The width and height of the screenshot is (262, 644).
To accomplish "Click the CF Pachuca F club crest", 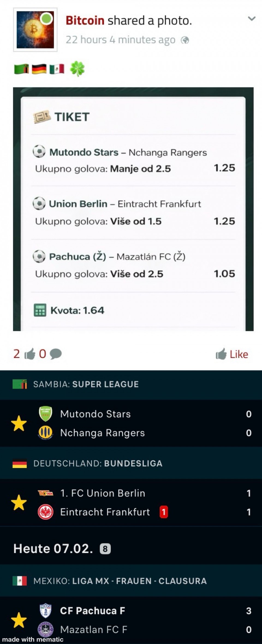I will [46, 610].
